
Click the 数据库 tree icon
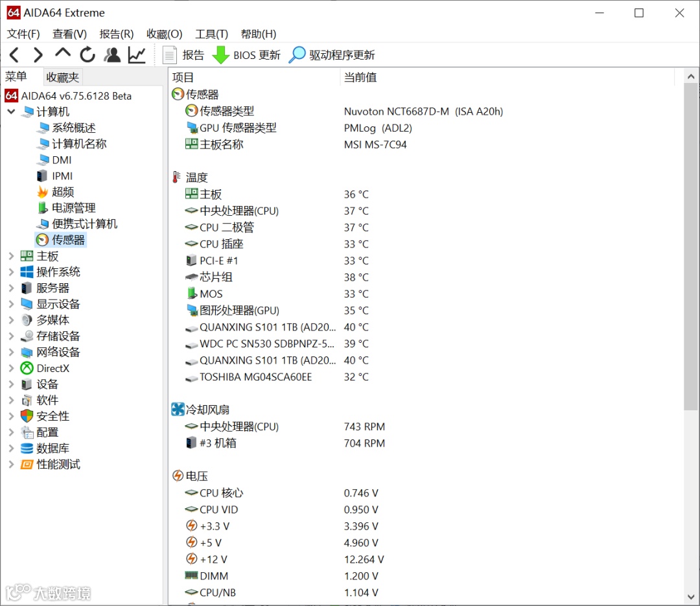[27, 449]
